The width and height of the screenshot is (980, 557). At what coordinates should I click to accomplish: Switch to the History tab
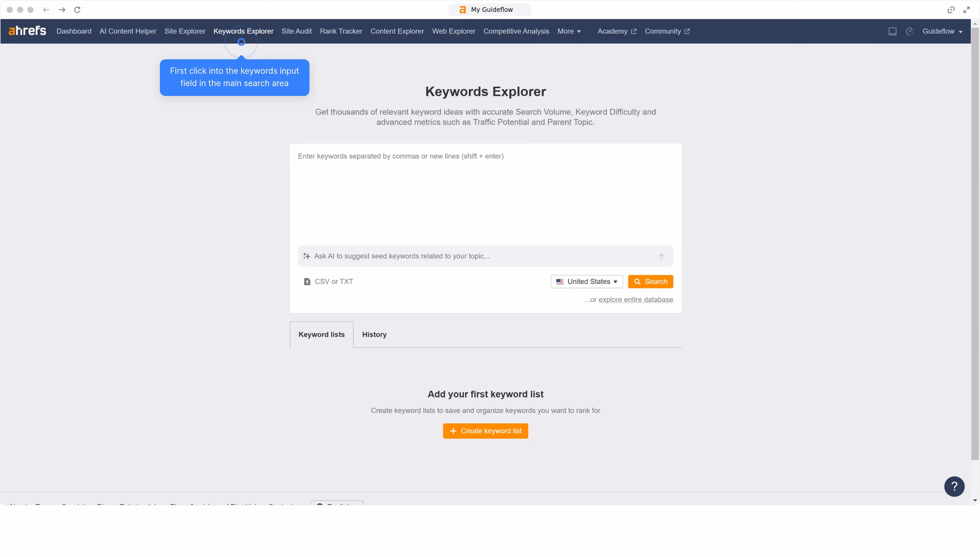pyautogui.click(x=374, y=334)
